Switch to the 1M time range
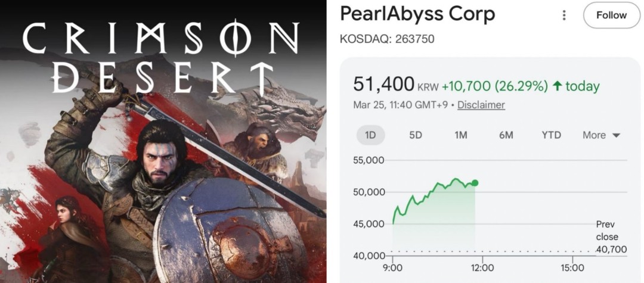The height and width of the screenshot is (283, 644). coord(460,135)
